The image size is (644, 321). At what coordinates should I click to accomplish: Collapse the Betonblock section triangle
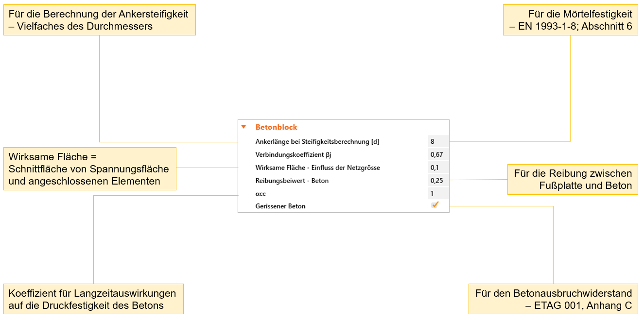click(244, 127)
